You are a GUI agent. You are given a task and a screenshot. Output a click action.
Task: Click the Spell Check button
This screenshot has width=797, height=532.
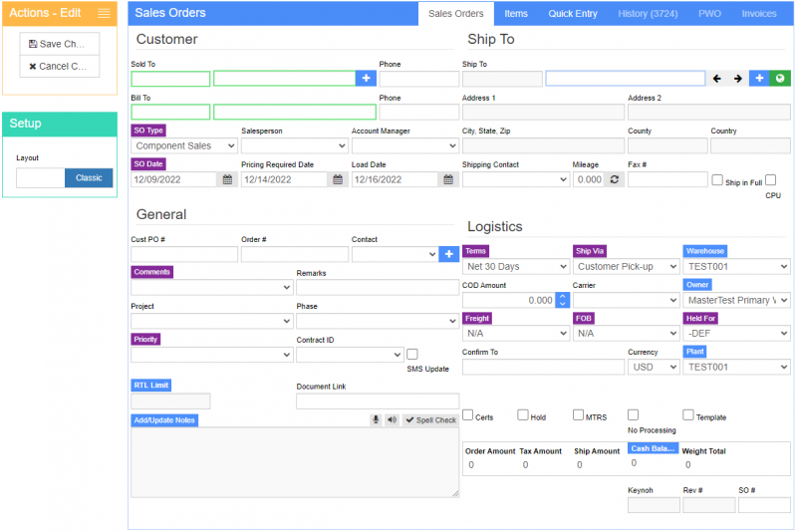click(x=430, y=420)
